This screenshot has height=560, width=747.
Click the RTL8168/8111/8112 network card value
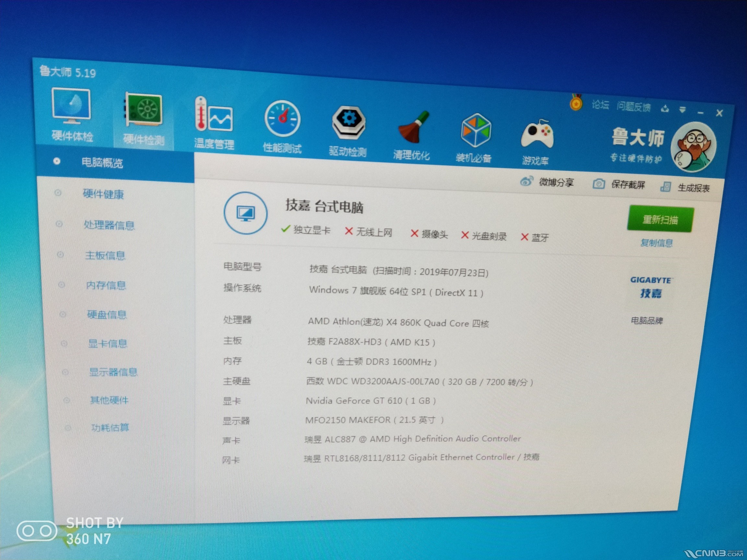click(421, 458)
